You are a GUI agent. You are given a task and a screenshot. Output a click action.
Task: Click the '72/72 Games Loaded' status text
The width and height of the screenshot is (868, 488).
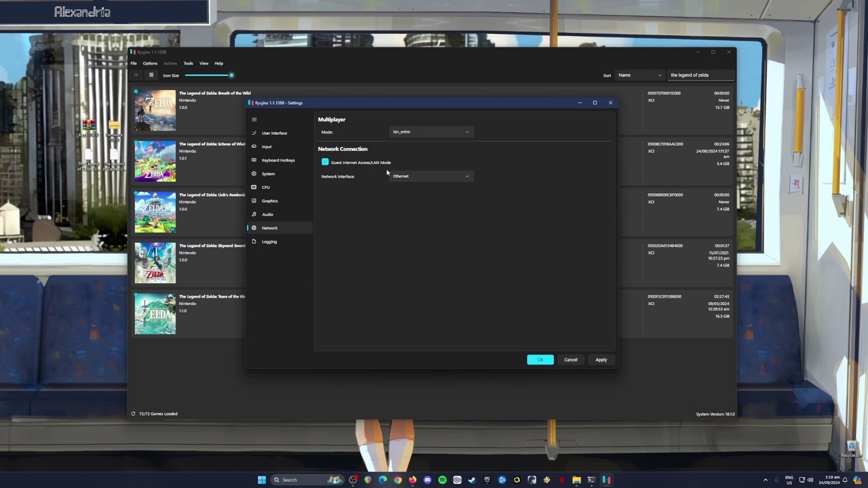[x=158, y=414]
